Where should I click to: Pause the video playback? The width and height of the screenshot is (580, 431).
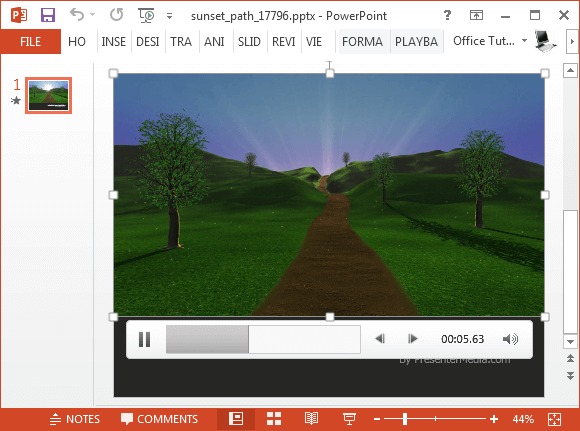[144, 339]
